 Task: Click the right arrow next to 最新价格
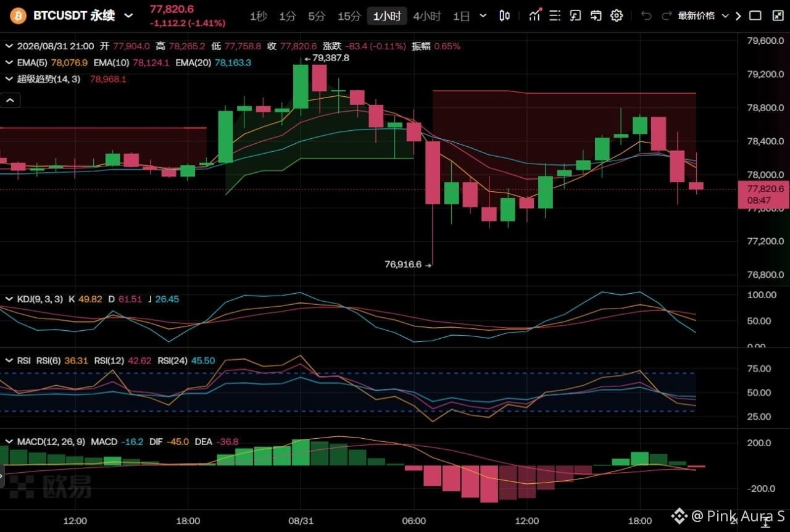click(x=738, y=16)
